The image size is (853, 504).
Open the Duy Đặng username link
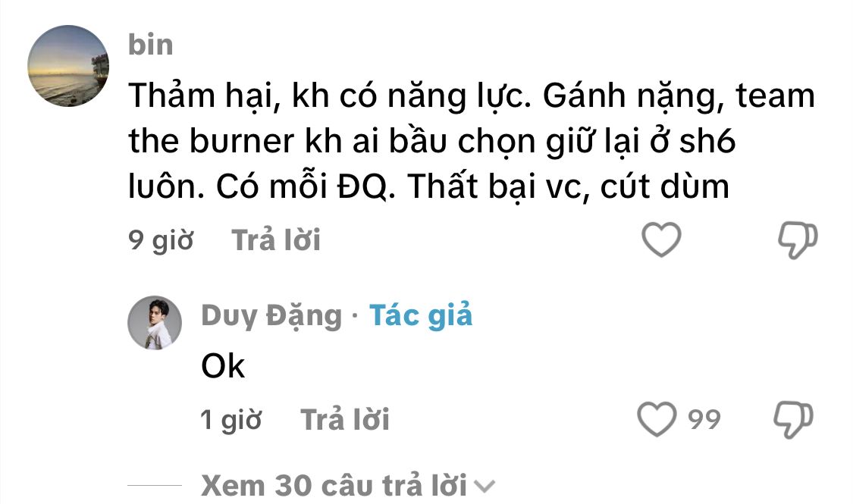pyautogui.click(x=271, y=315)
